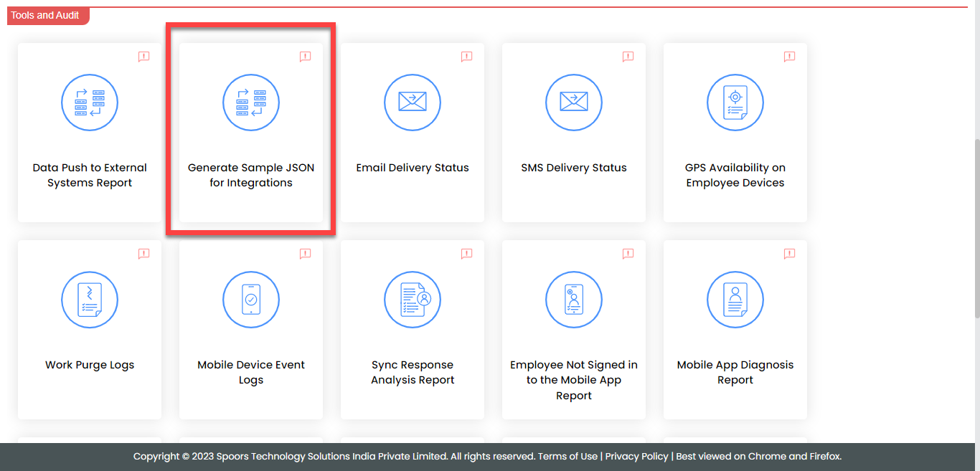Click the Generate Sample JSON circular icon
The height and width of the screenshot is (471, 980).
251,103
